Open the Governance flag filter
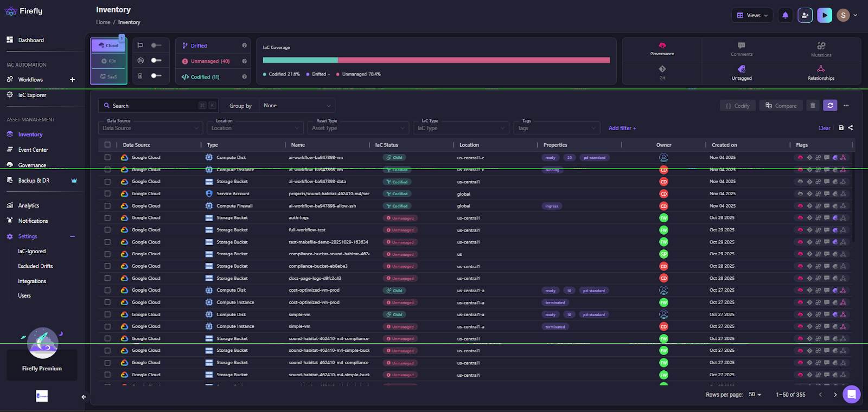This screenshot has width=868, height=412. 662,49
